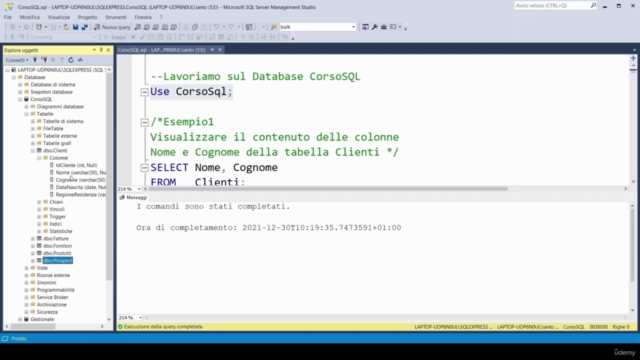
Task: Click status text "Esecuzione della query completata."
Action: pos(164,327)
